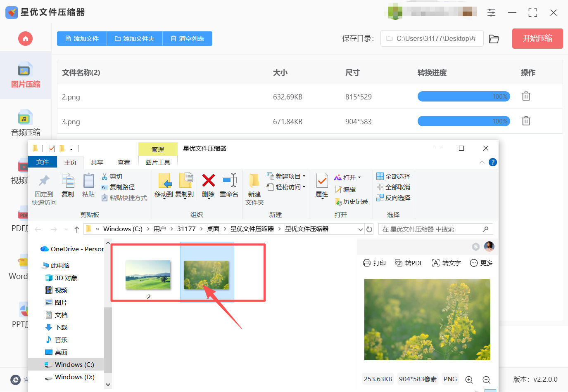Start compression with 开始压缩 button
This screenshot has height=392, width=568.
pos(537,39)
